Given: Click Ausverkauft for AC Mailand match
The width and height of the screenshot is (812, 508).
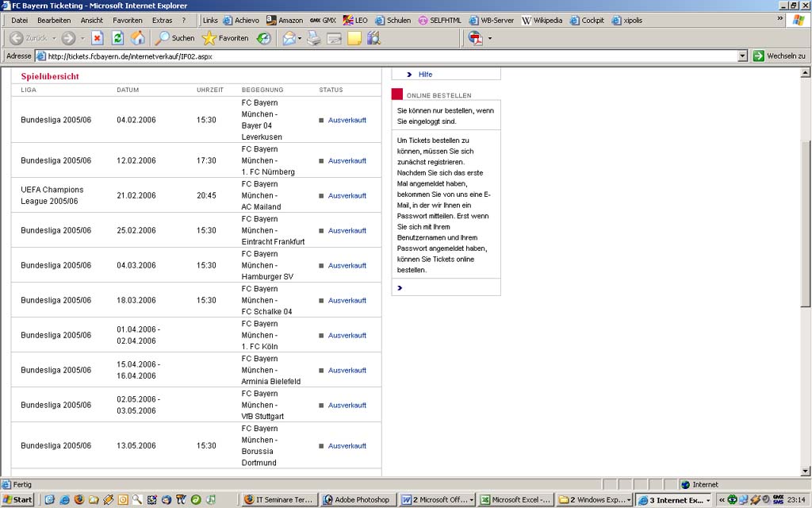Looking at the screenshot, I should point(347,195).
